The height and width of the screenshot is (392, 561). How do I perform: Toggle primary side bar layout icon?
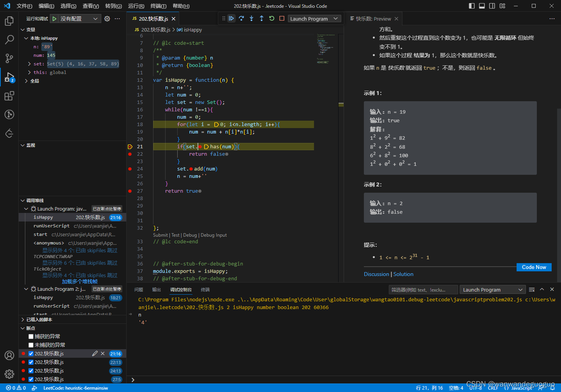[472, 6]
